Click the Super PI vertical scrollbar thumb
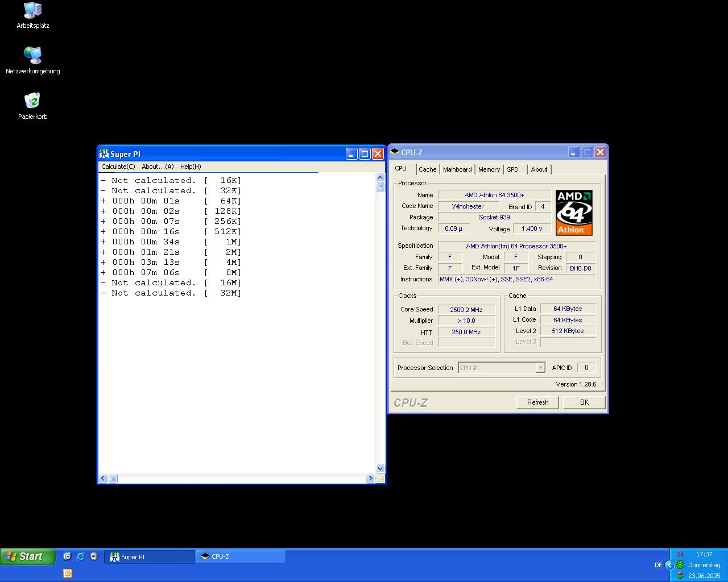The image size is (728, 582). 380,187
